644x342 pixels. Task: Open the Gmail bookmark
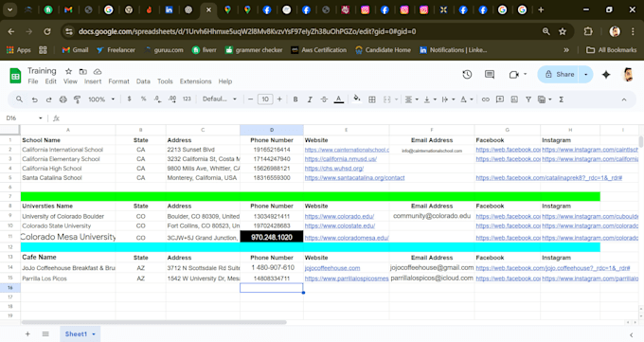(x=75, y=50)
